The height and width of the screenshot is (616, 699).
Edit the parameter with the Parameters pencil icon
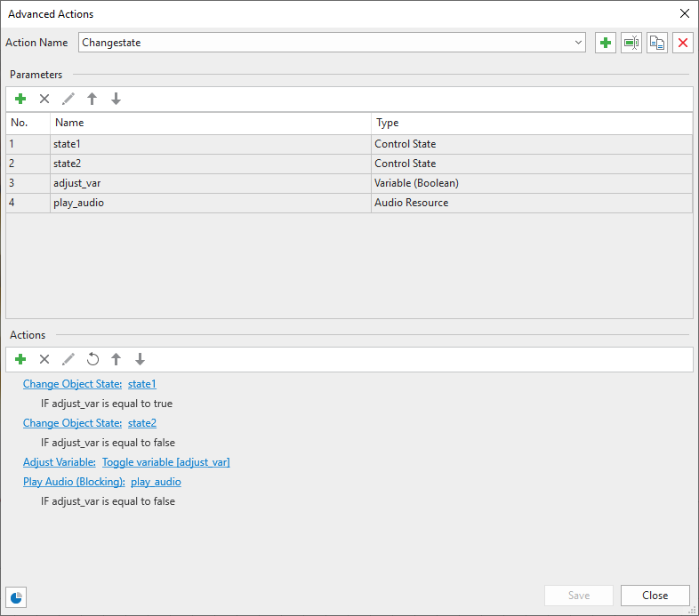pos(68,99)
